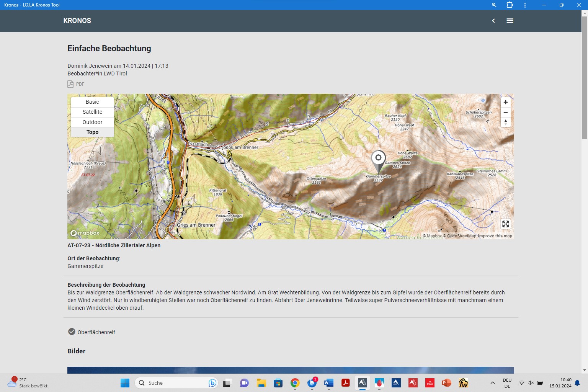Reset map bearing to north

coord(505,122)
